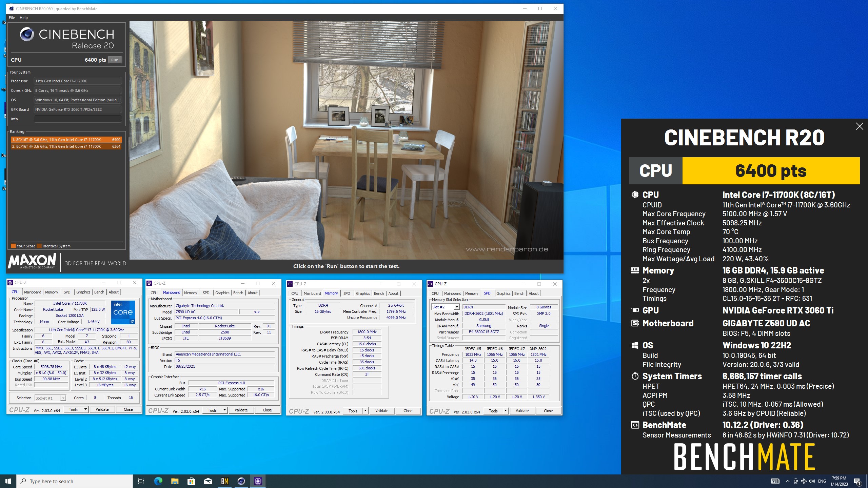Screen dimensions: 868x488
Task: Click Validate in the CPU-Z SPD window
Action: (x=522, y=411)
